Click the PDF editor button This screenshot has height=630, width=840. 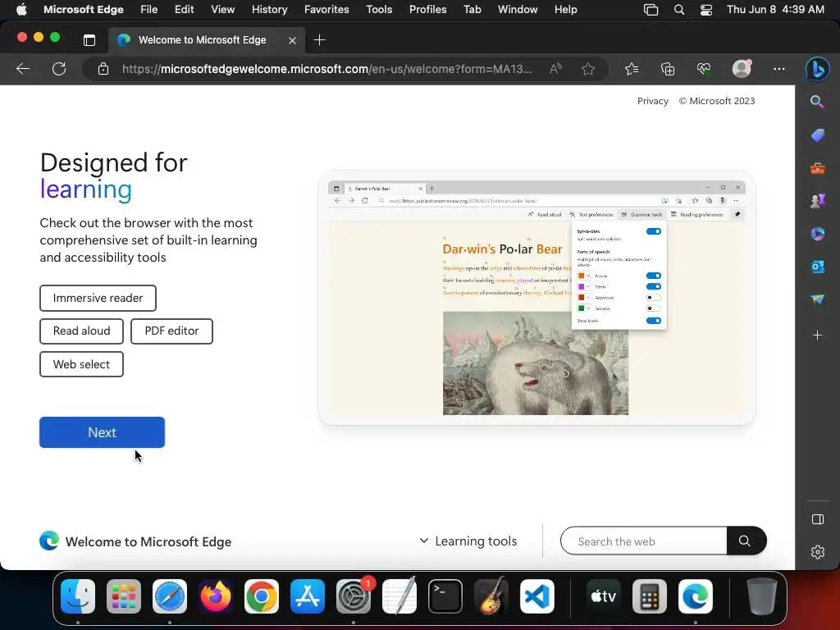[x=171, y=331]
